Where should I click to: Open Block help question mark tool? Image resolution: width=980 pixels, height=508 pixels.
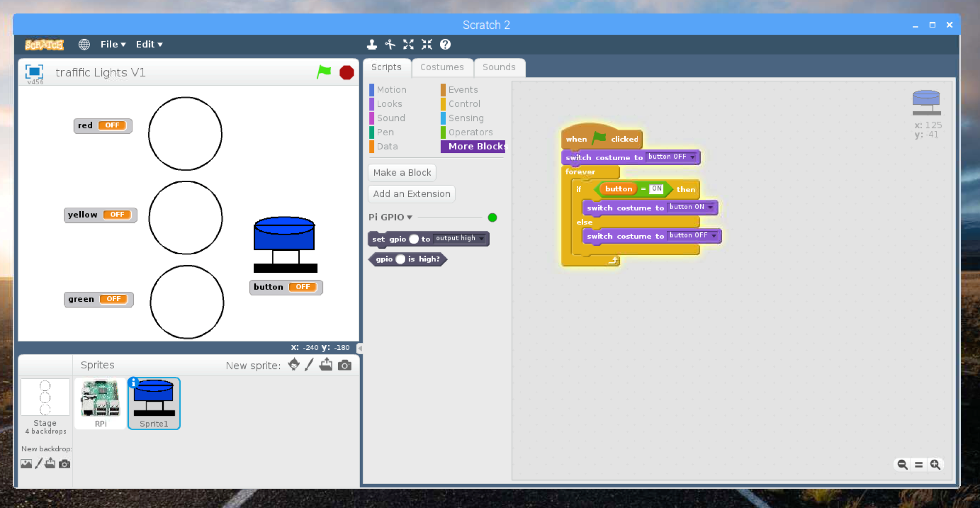[x=445, y=45]
